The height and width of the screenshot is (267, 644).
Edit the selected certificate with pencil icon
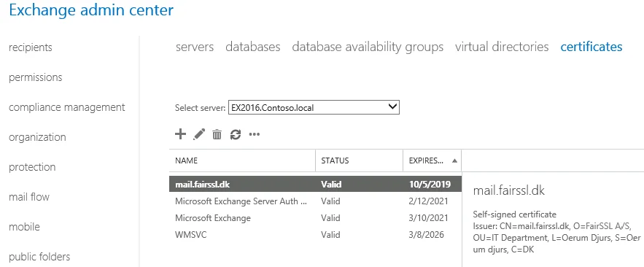click(199, 134)
